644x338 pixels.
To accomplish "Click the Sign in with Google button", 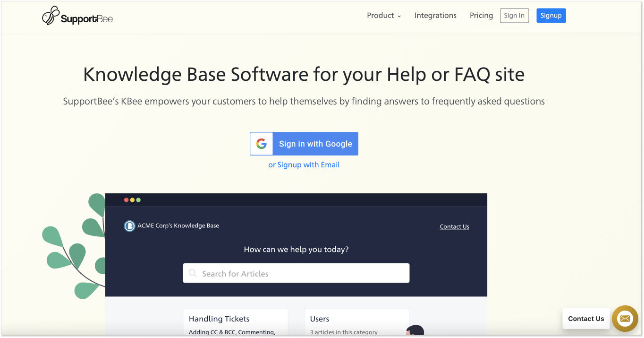I will coord(304,144).
